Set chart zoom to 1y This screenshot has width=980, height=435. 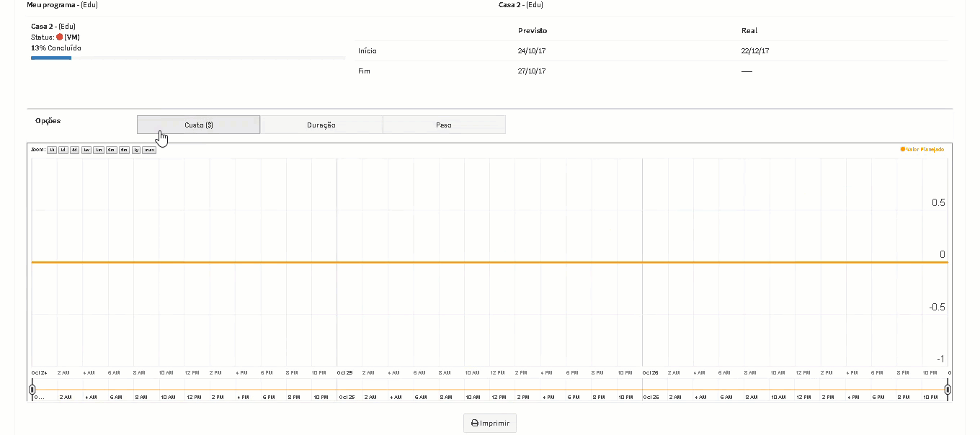click(x=136, y=150)
